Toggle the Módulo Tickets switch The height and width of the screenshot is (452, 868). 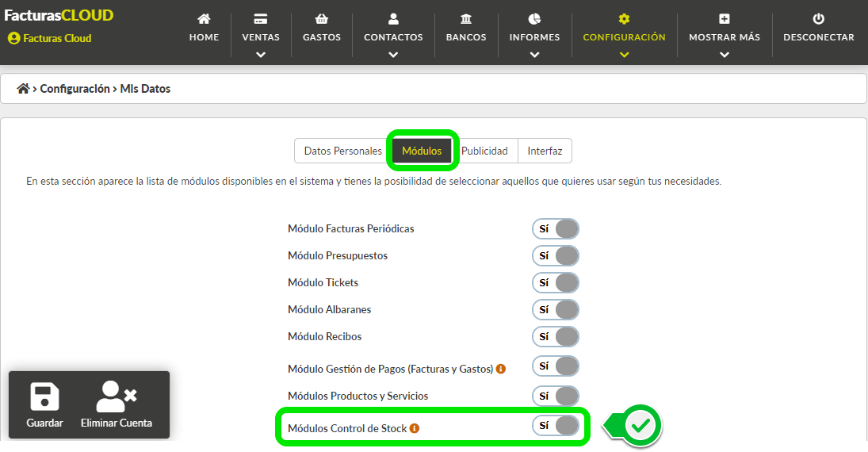tap(556, 282)
